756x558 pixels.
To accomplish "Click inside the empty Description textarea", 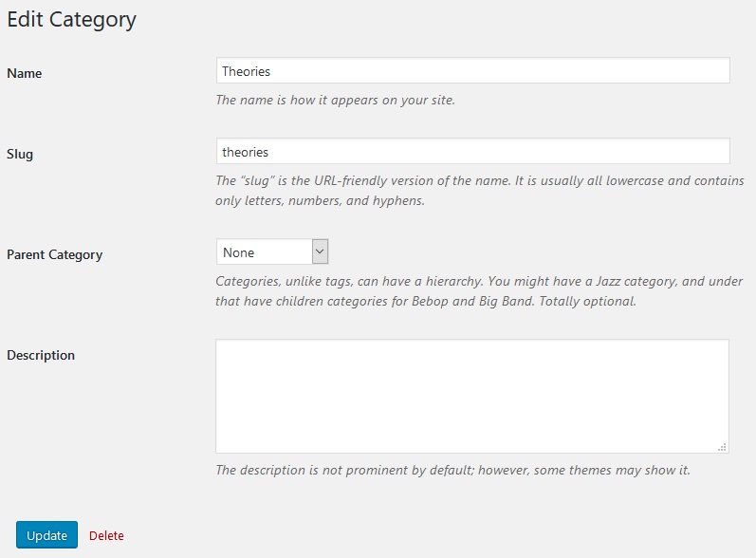I will click(472, 396).
